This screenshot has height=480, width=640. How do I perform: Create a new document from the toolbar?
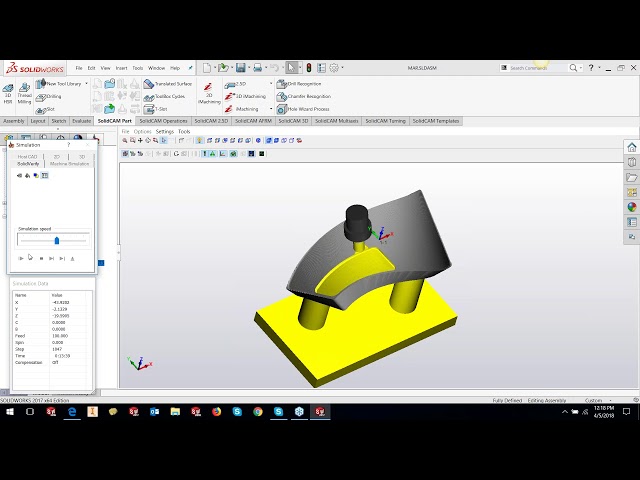(x=207, y=68)
